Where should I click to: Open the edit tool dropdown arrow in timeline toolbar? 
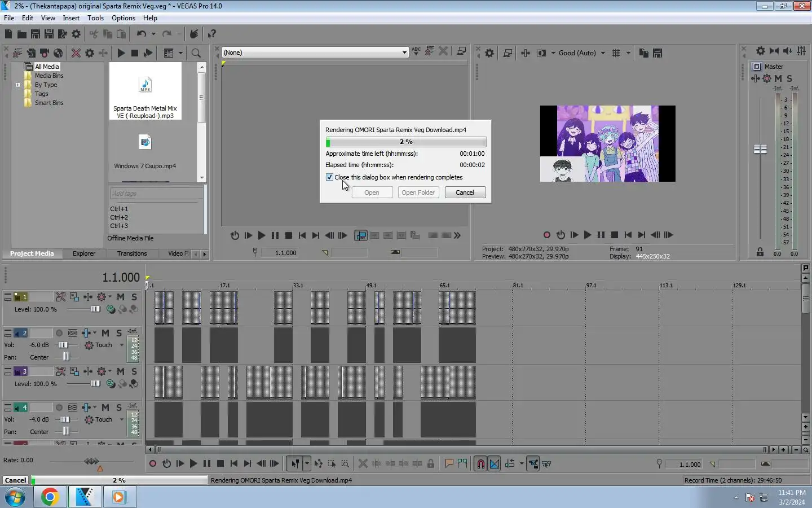coord(307,464)
